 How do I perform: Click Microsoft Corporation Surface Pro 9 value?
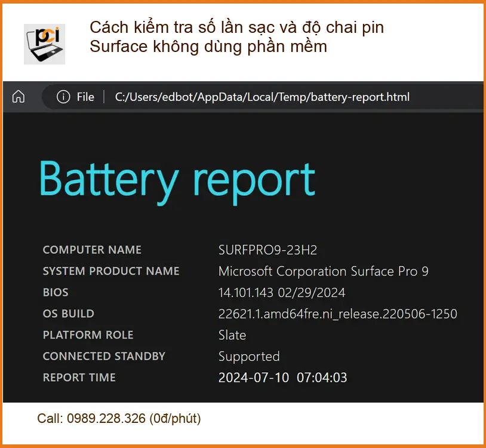tap(324, 271)
